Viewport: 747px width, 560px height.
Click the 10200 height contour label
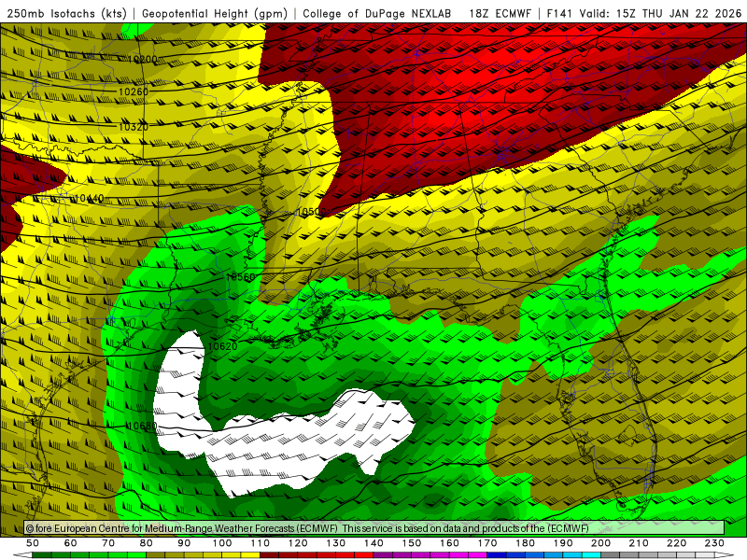click(143, 59)
